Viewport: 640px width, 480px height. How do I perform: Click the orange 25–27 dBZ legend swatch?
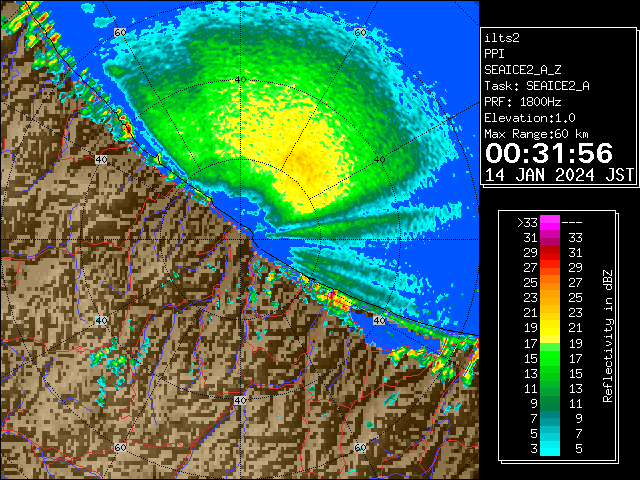[x=550, y=282]
